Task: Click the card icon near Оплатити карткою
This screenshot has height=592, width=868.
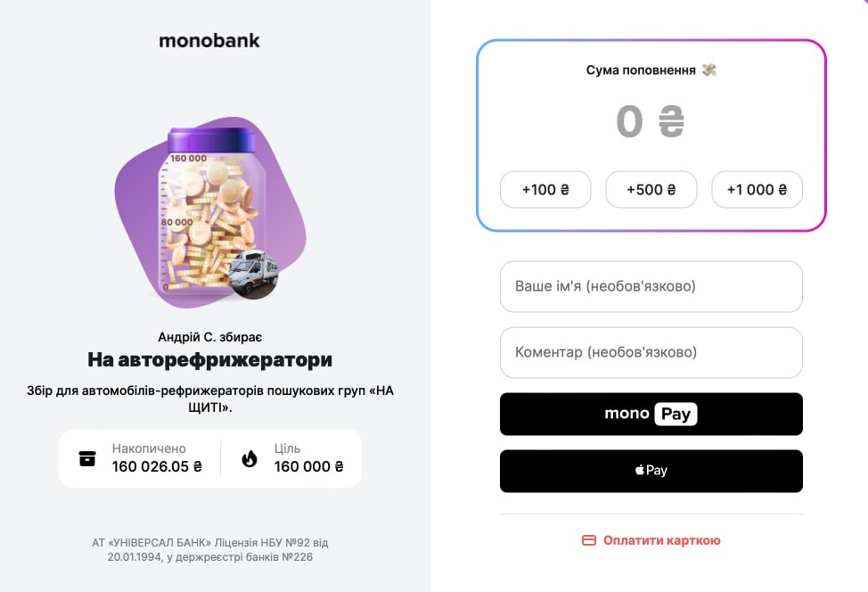Action: [x=588, y=540]
